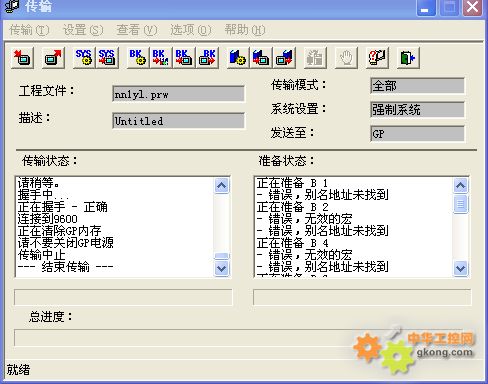Screen dimensions: 488x384
Task: Click the 工程文件: label
Action: point(47,91)
